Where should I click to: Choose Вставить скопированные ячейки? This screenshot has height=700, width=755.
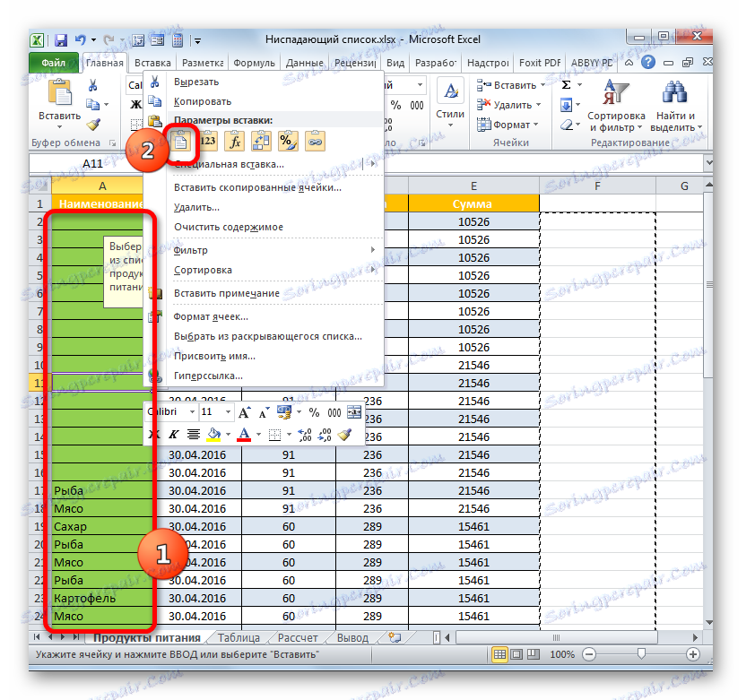point(257,187)
